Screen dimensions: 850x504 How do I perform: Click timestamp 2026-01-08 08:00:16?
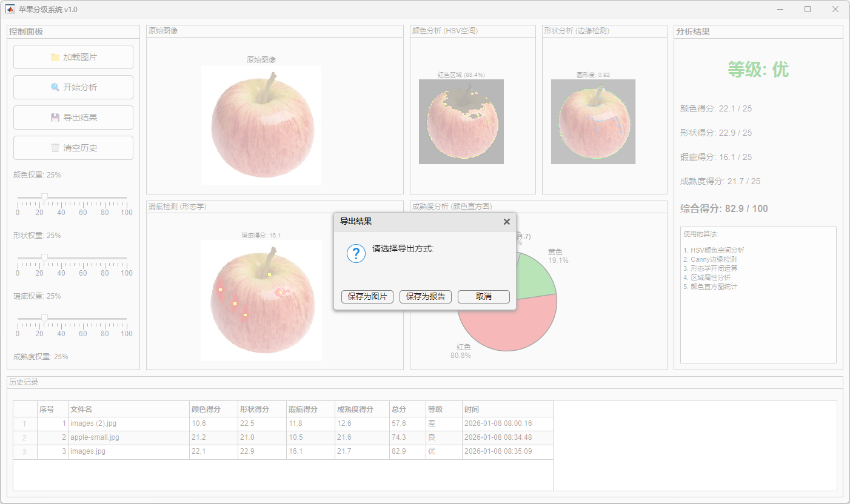(x=507, y=423)
